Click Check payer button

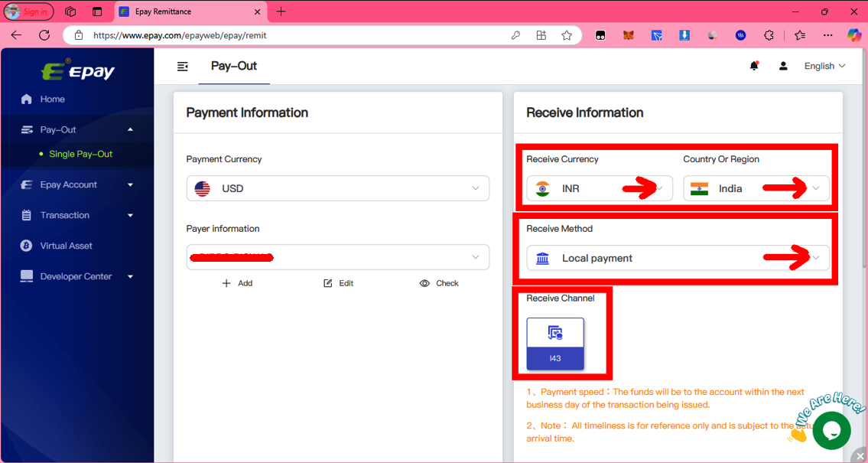[x=439, y=283]
